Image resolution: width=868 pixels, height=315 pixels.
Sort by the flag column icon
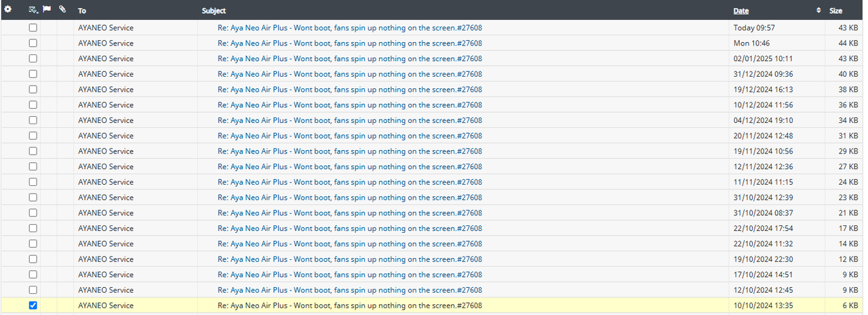[x=47, y=10]
